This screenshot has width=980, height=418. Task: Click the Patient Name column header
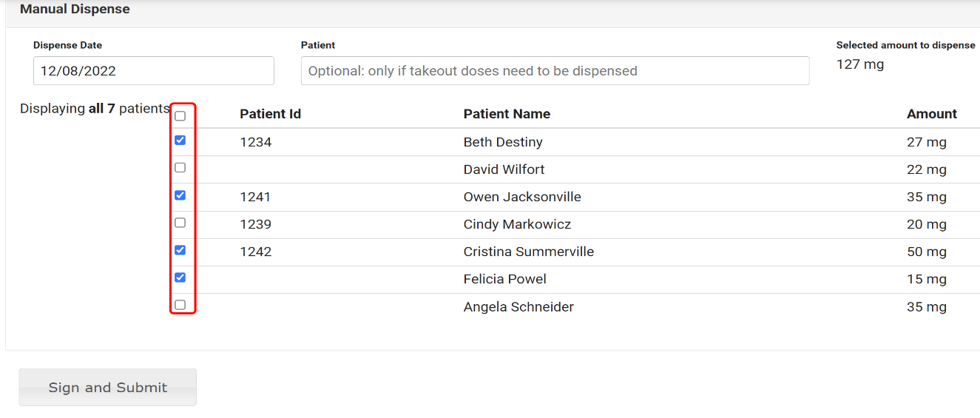[507, 114]
